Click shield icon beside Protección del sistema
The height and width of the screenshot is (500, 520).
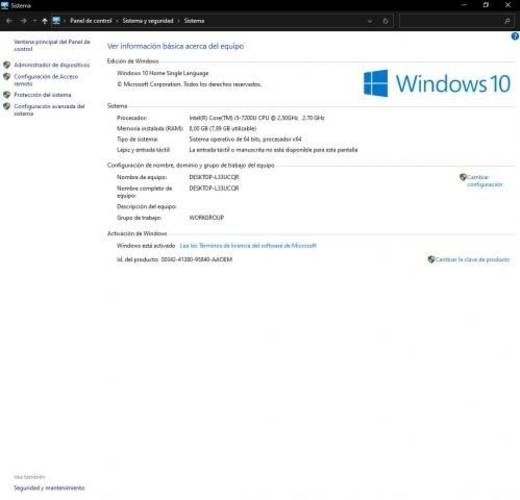(7, 95)
